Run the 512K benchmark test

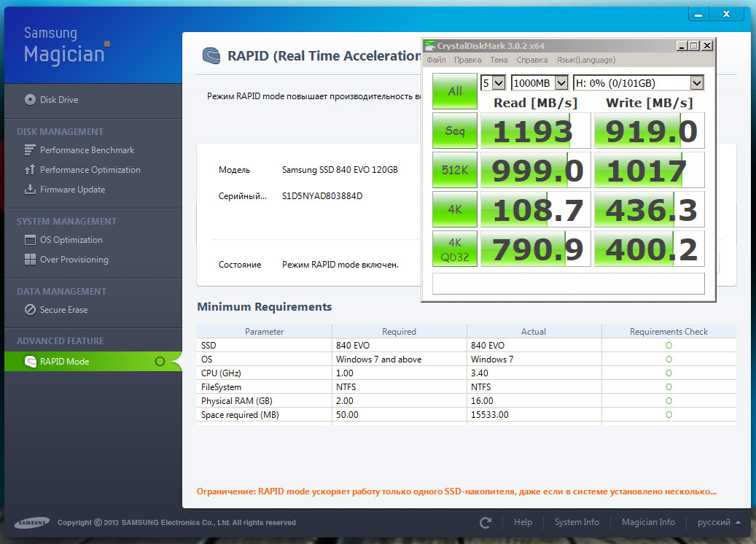point(455,170)
